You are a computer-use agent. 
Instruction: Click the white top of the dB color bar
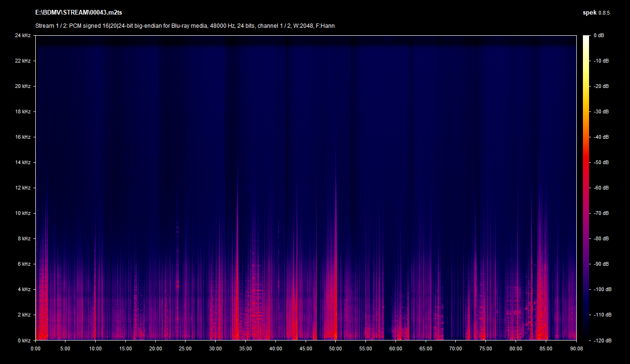pyautogui.click(x=586, y=39)
